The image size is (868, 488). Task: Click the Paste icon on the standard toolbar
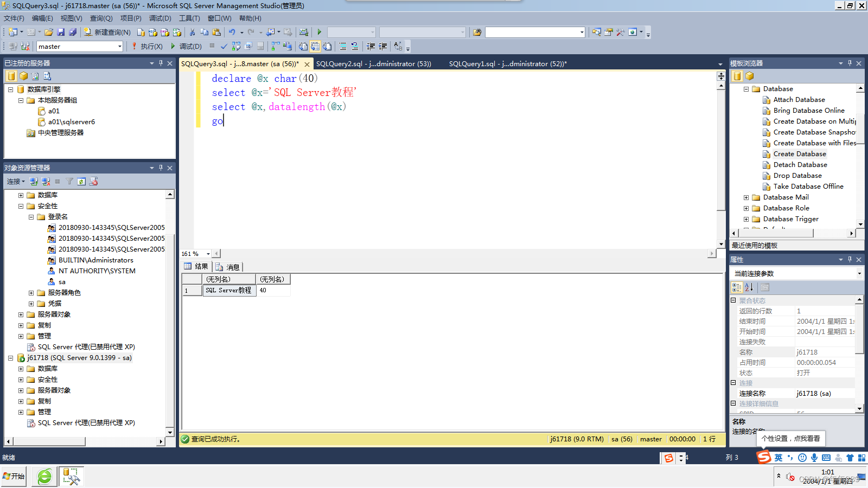click(x=215, y=32)
